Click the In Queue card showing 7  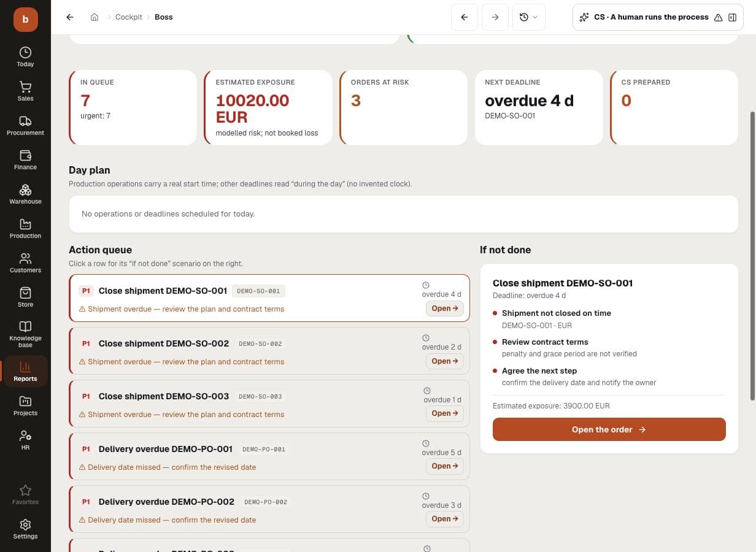tap(133, 107)
